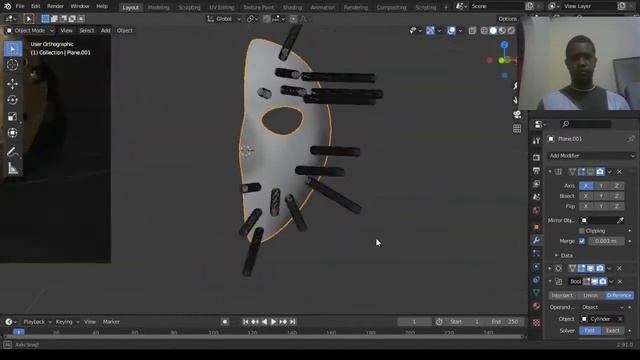Open the View Layer properties tab
The height and width of the screenshot is (360, 640).
click(x=536, y=184)
